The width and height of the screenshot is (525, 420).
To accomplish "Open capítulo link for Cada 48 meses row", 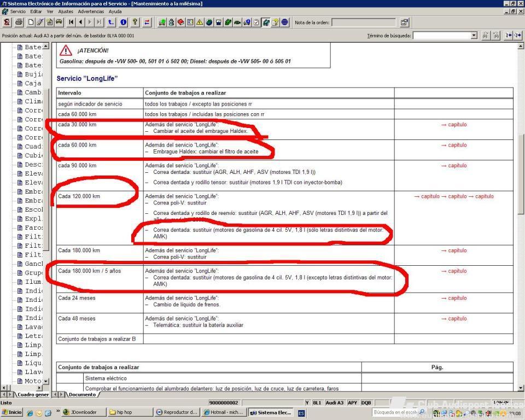I will click(454, 318).
